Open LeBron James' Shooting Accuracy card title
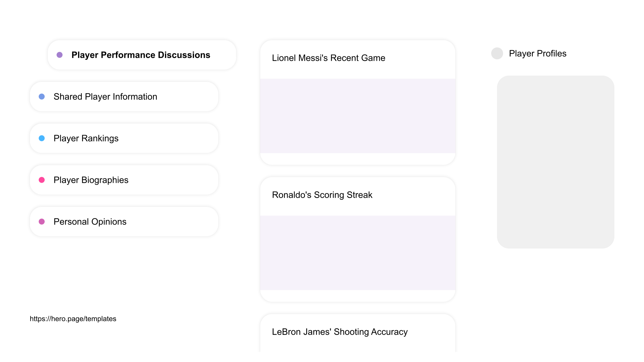The image size is (644, 362). tap(340, 332)
